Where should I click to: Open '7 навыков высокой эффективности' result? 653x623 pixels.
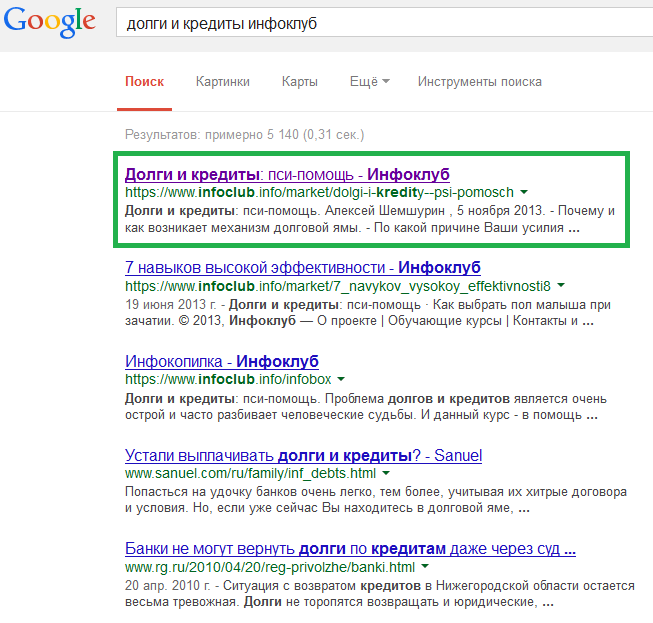click(303, 267)
